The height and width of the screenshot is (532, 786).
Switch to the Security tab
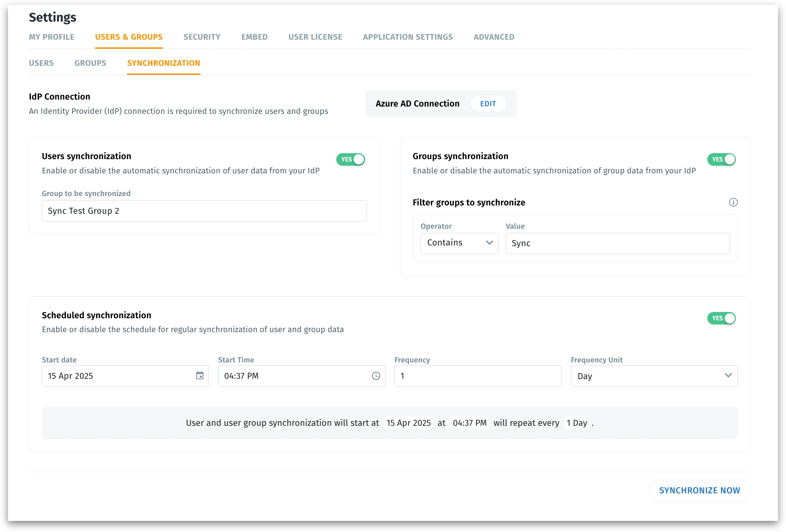202,37
